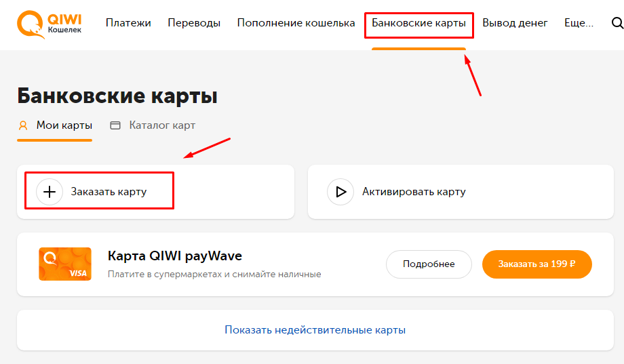Click the Подробнее button
The image size is (624, 364).
click(x=429, y=264)
